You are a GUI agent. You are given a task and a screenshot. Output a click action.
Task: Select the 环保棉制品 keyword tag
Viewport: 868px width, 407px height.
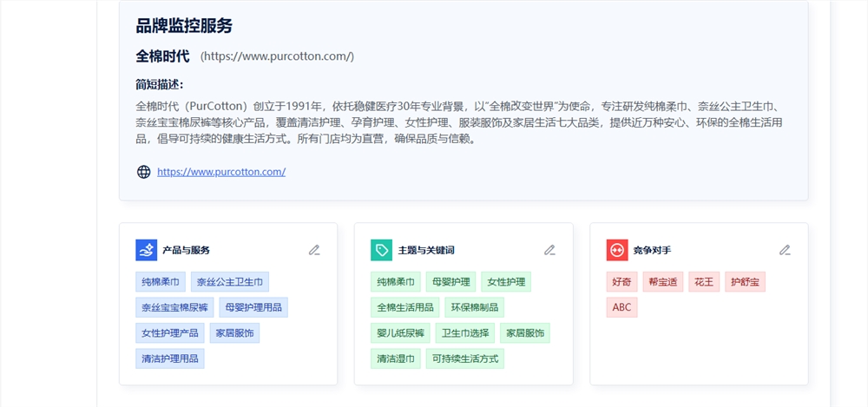(x=475, y=307)
